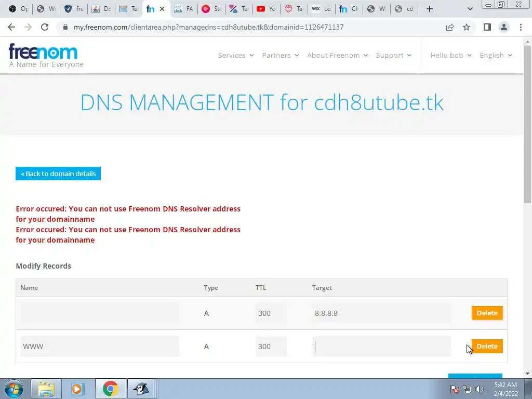532x399 pixels.
Task: Click the volume speaker tray icon
Action: (x=480, y=389)
